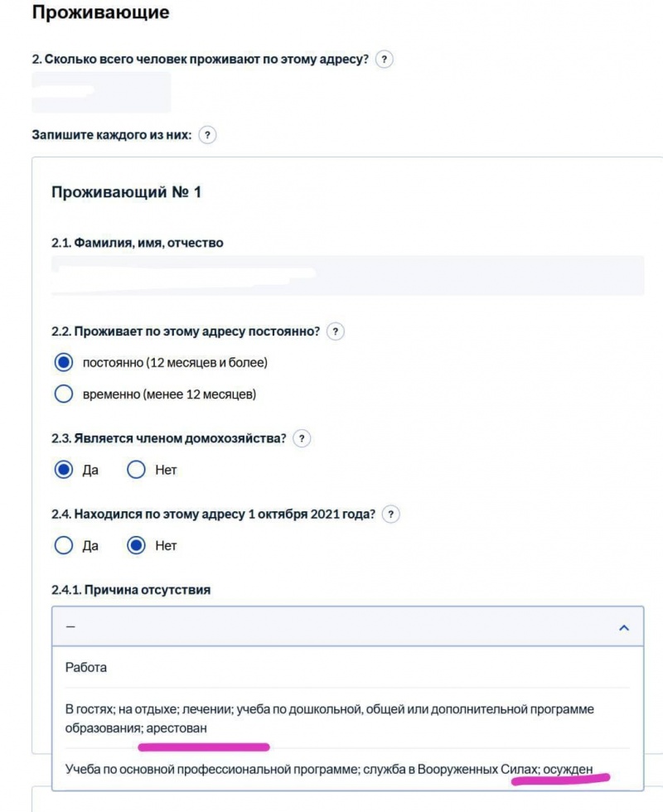The width and height of the screenshot is (663, 812).
Task: Click the total residents count input field
Action: [101, 92]
